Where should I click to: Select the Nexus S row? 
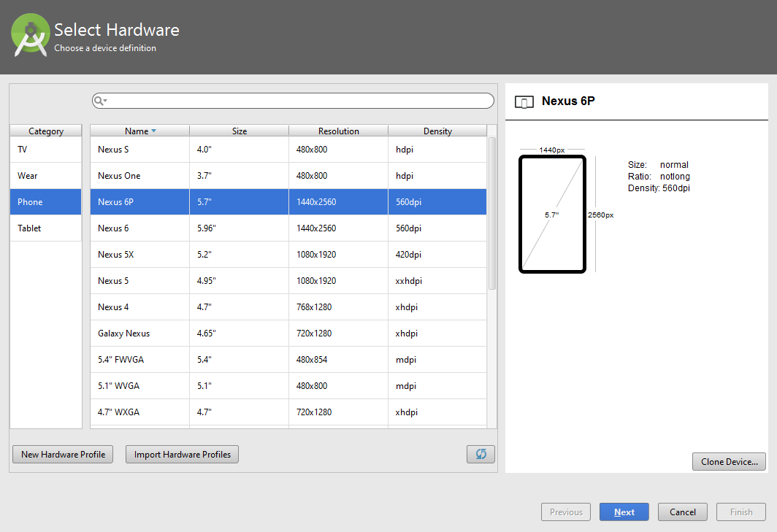click(288, 149)
